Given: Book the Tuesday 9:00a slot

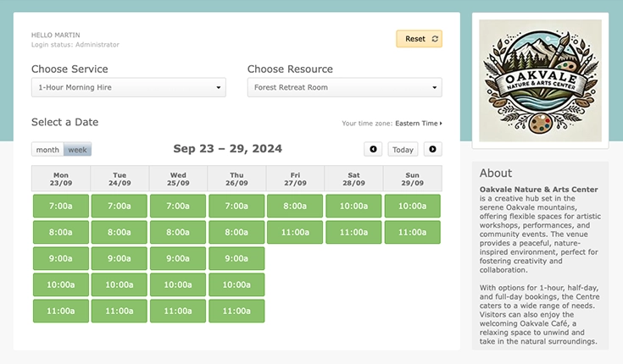Looking at the screenshot, I should click(x=120, y=258).
